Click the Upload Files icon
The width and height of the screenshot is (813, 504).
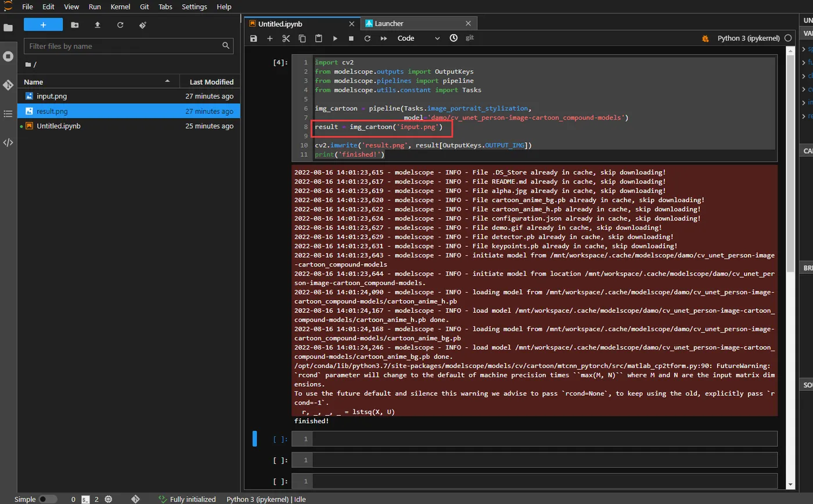[x=98, y=25]
